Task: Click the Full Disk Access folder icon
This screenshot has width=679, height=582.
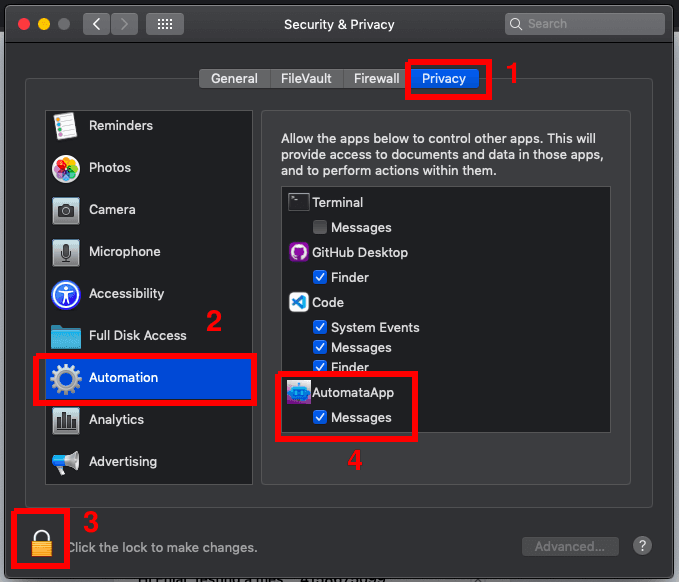Action: coord(66,336)
